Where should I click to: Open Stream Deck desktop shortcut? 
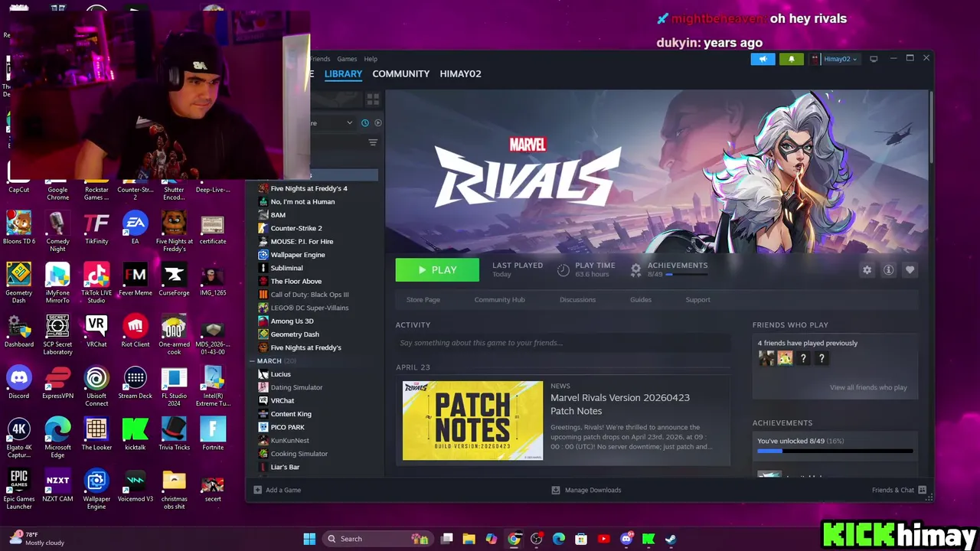pyautogui.click(x=136, y=382)
